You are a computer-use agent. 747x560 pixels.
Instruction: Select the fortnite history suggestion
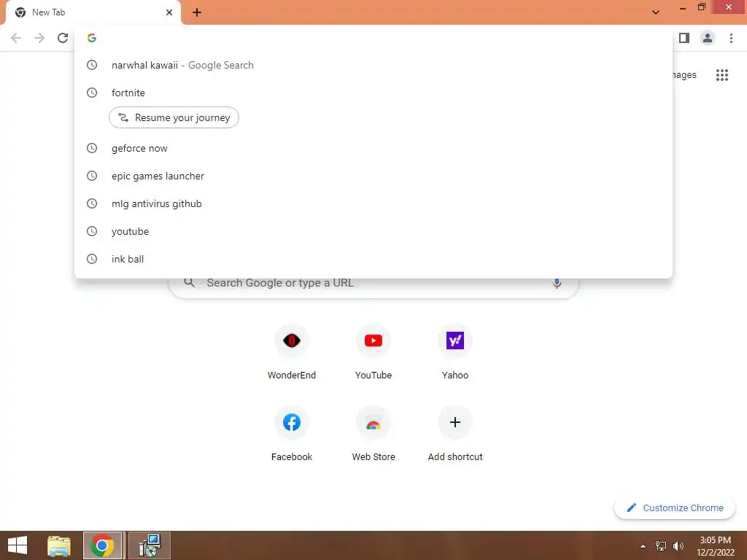coord(373,93)
